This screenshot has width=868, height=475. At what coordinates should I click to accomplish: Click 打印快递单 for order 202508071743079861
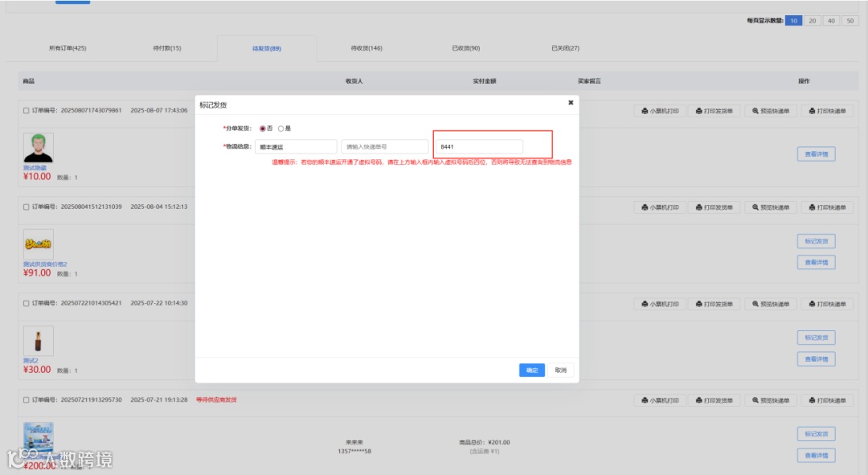point(827,111)
